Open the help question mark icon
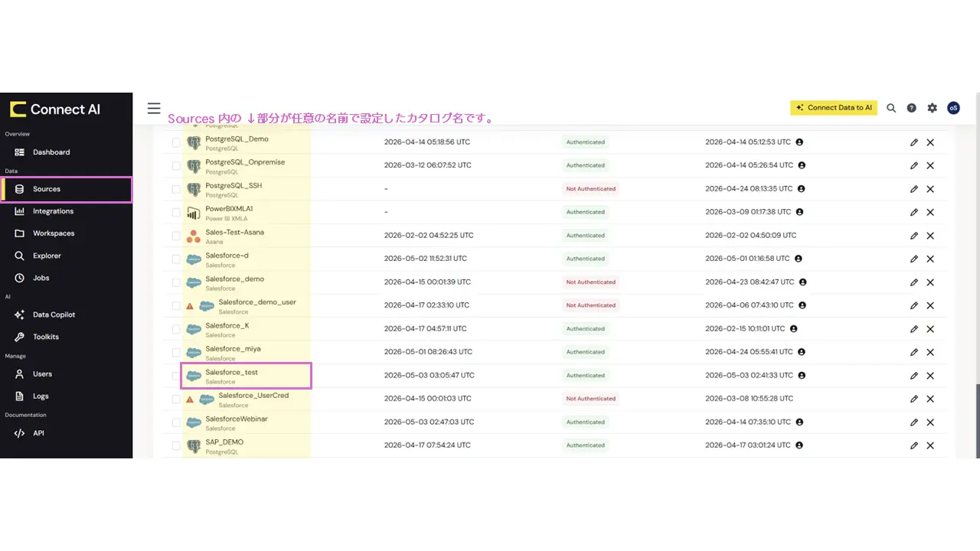The width and height of the screenshot is (980, 551). tap(911, 108)
